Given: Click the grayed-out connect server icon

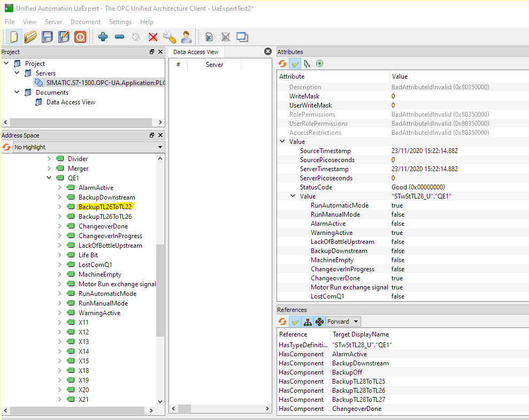Looking at the screenshot, I should coord(136,37).
